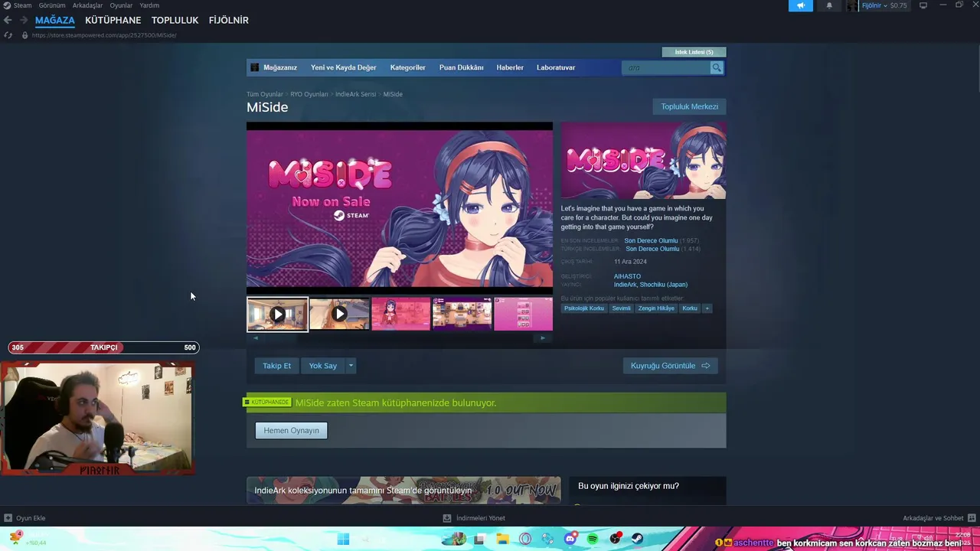Switch to the TOPLULUK tab
Viewport: 980px width, 551px height.
175,20
